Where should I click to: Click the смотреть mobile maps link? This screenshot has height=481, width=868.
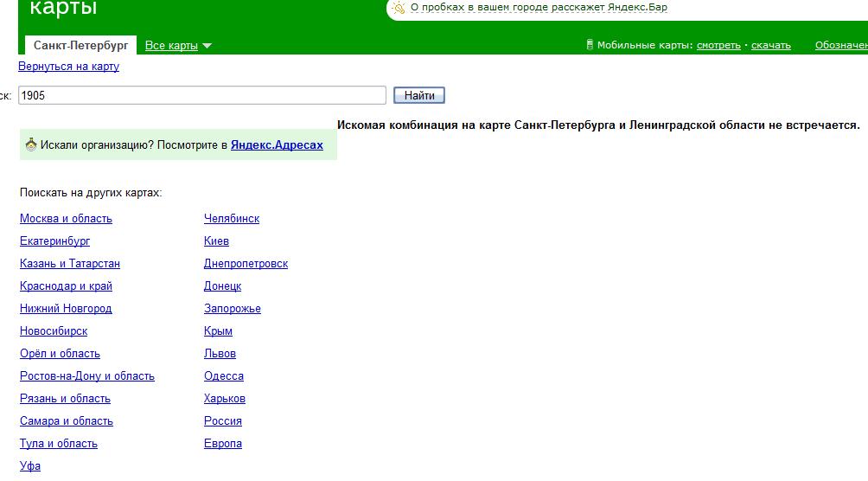(x=718, y=46)
